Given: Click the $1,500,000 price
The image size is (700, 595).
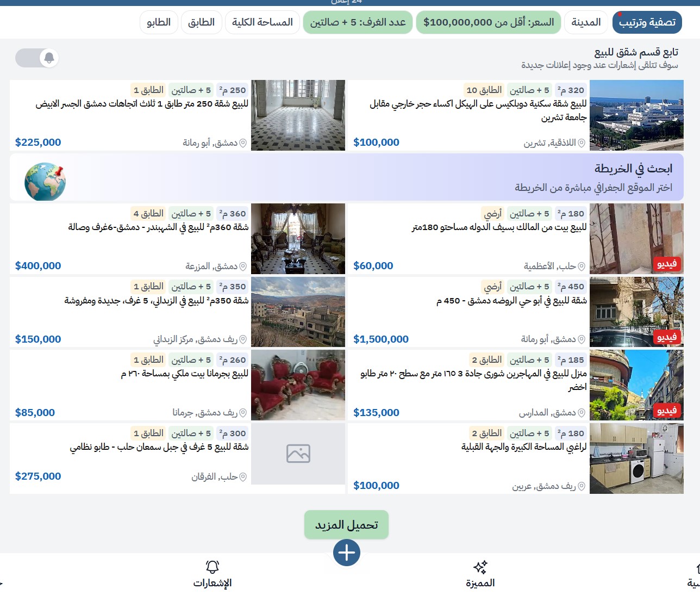Looking at the screenshot, I should click(381, 339).
